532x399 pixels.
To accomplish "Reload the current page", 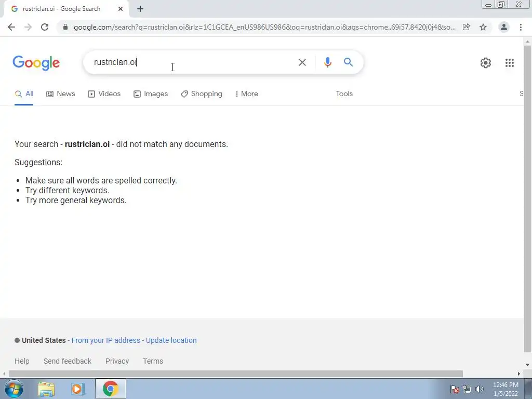I will tap(45, 27).
